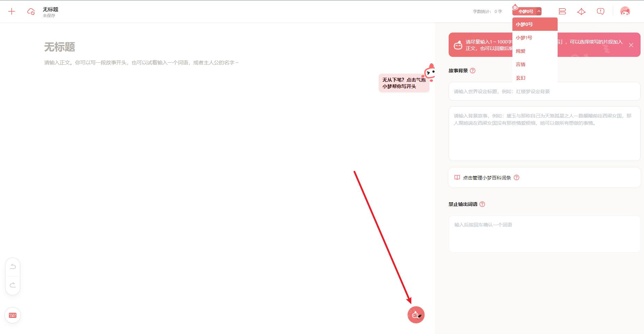644x334 pixels.
Task: Open 点击管理小梦百科词条 link
Action: pos(487,177)
